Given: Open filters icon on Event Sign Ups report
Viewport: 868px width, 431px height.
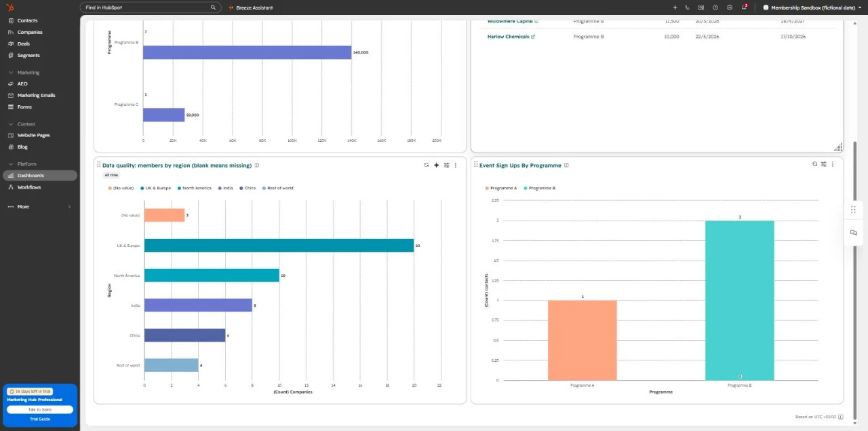Looking at the screenshot, I should [x=823, y=164].
